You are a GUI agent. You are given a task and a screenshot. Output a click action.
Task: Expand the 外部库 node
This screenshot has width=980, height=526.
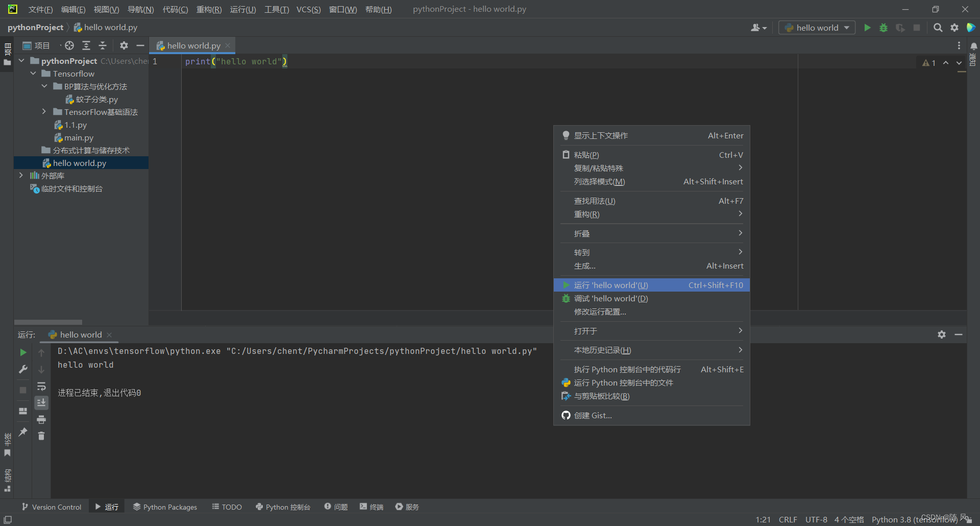click(21, 176)
